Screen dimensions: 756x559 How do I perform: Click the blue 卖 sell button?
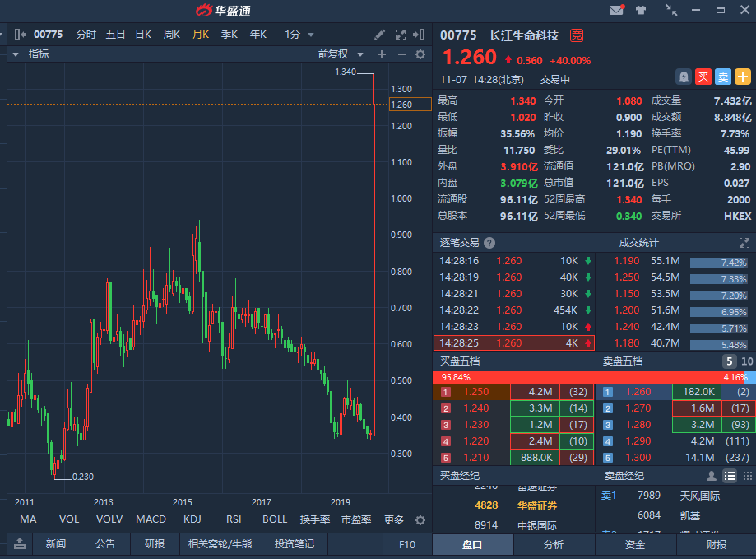click(723, 77)
